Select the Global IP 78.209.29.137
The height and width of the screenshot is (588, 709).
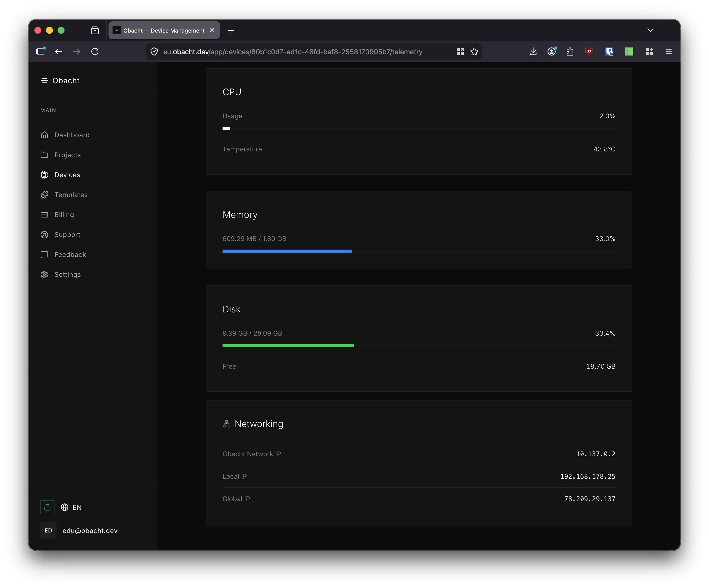click(x=590, y=499)
